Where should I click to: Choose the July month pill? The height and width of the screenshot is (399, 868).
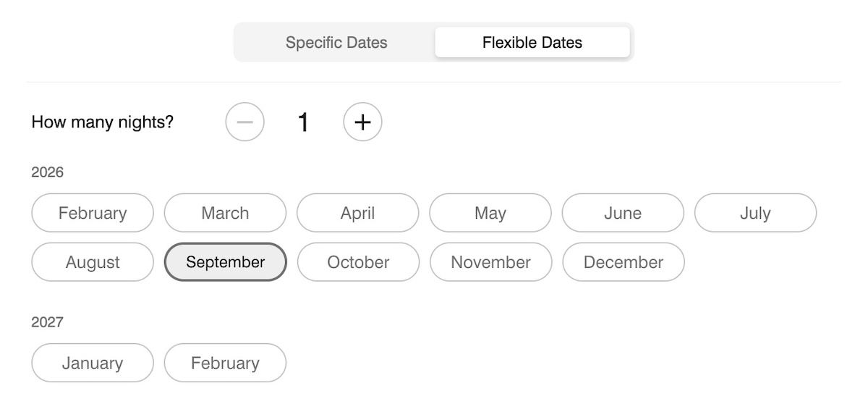click(755, 213)
